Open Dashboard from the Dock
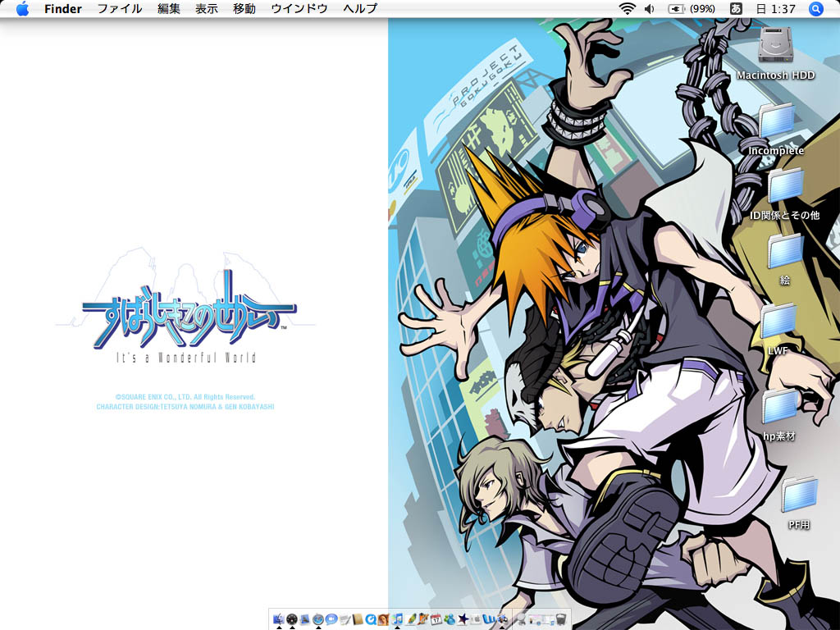The height and width of the screenshot is (630, 840). tap(292, 619)
